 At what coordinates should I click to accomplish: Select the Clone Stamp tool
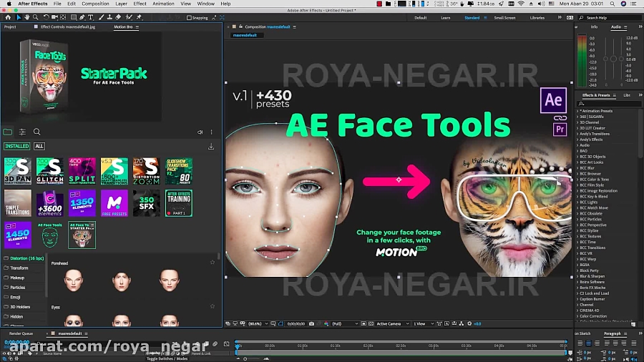[x=109, y=18]
